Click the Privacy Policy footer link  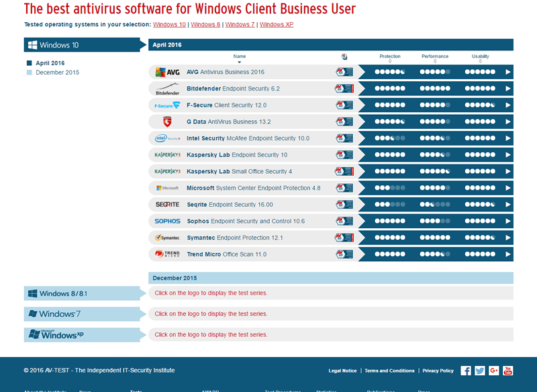pos(438,371)
